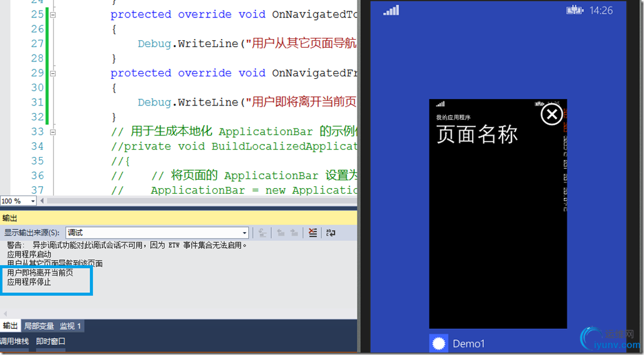
Task: Click the editor horizontal scrollbar left arrow
Action: [x=42, y=201]
